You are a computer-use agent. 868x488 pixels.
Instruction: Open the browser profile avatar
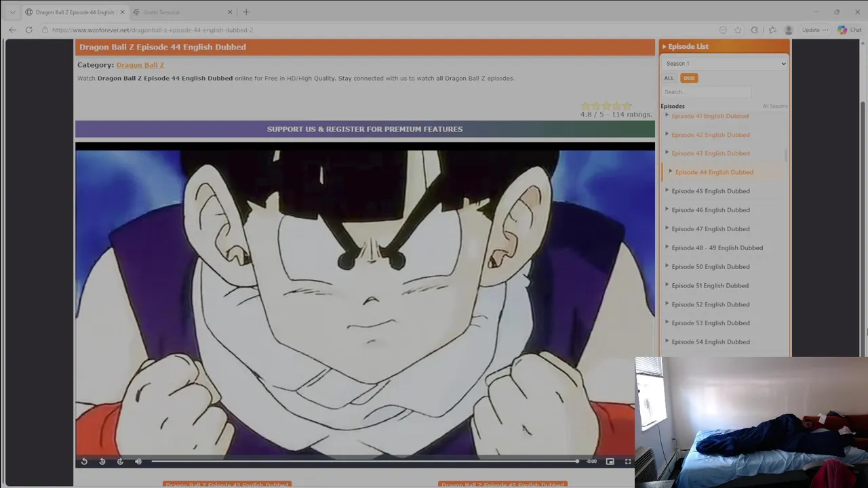(x=788, y=30)
